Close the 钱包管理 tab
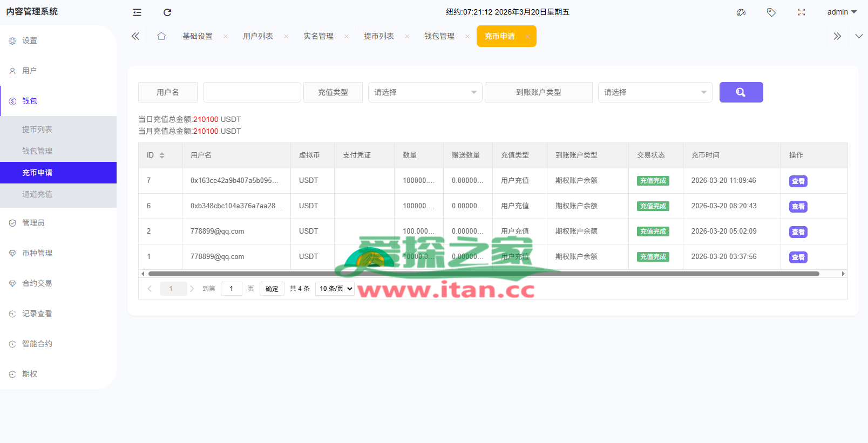 (x=467, y=37)
